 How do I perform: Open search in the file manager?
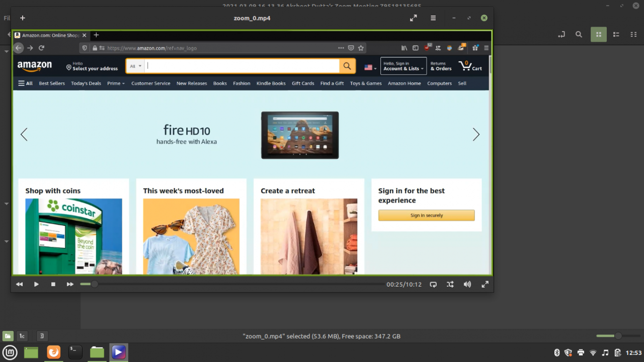pyautogui.click(x=579, y=35)
